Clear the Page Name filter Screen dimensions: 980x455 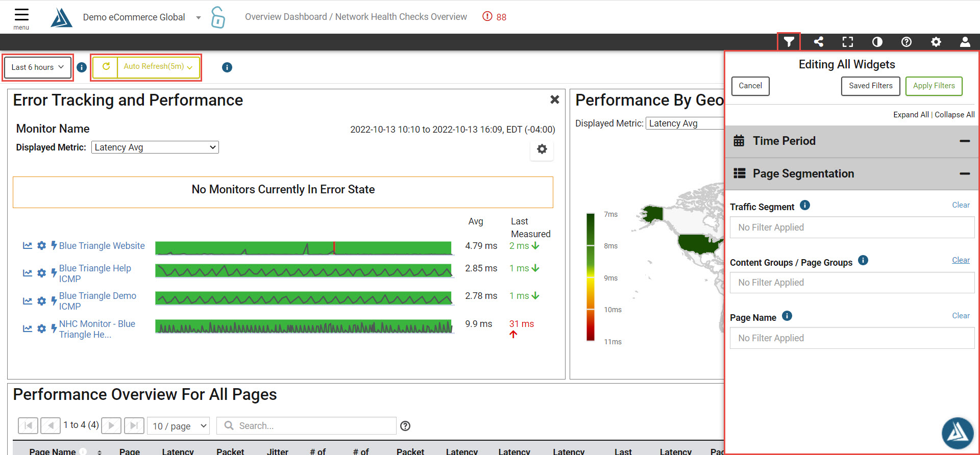(x=961, y=316)
